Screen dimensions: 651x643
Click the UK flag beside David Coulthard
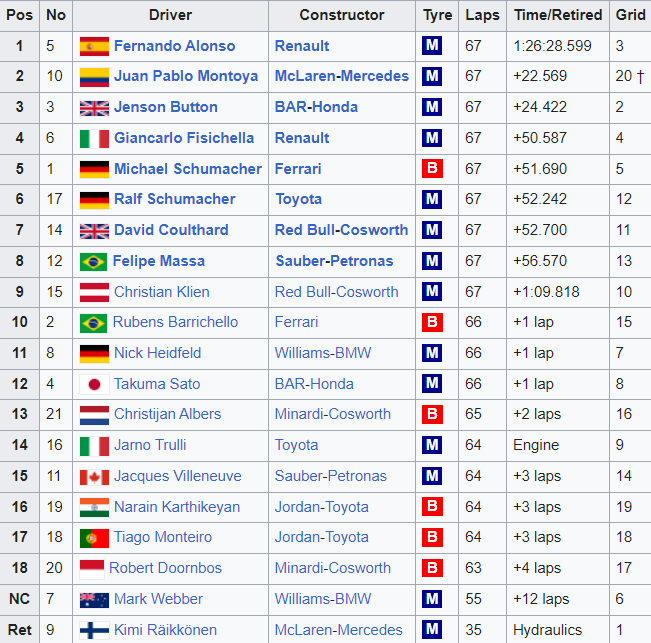94,231
